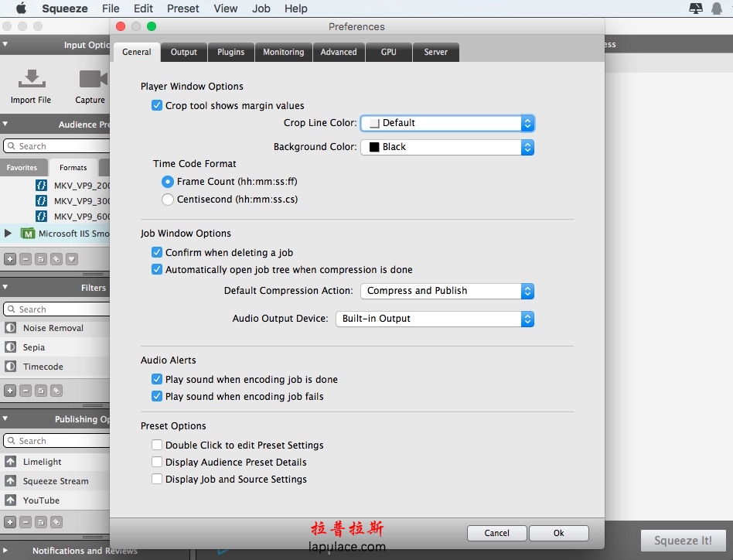Select the MKV_VP9_200 preset icon
The height and width of the screenshot is (560, 733).
[41, 185]
